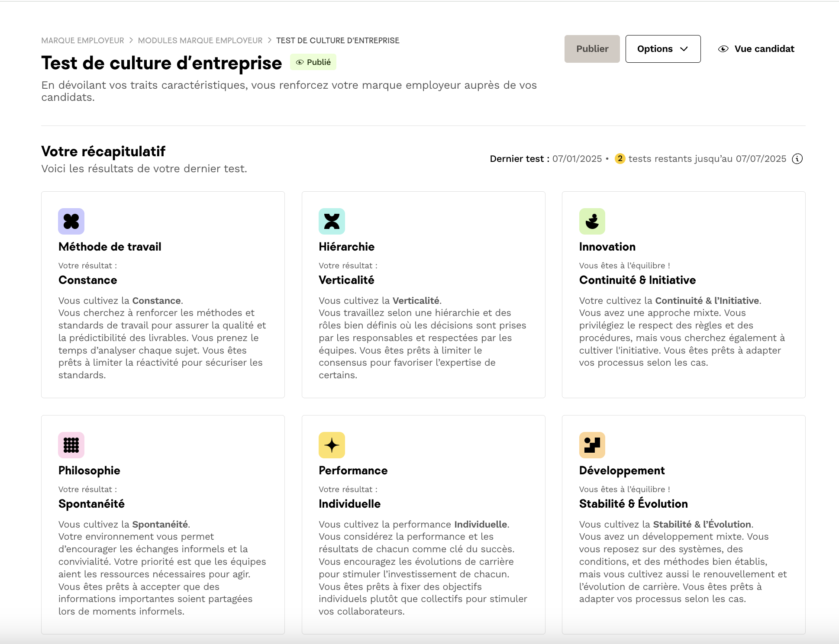The width and height of the screenshot is (839, 644).
Task: Go to Marque Employeur breadcrumb
Action: tap(83, 41)
